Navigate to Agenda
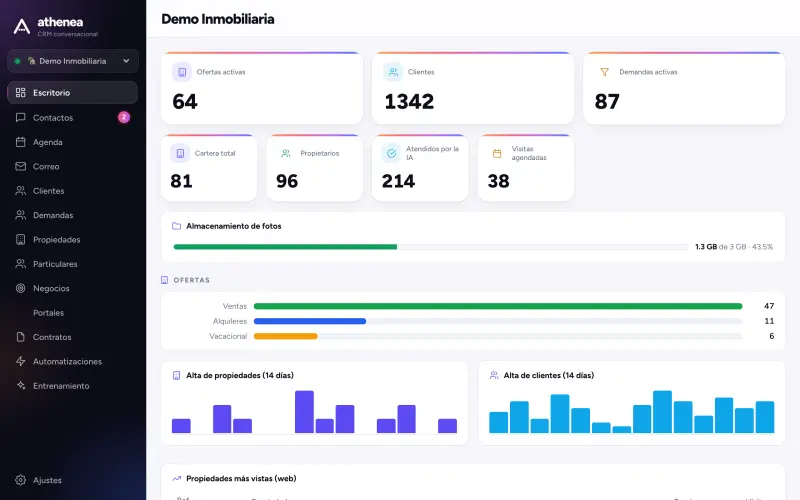 (x=72, y=142)
